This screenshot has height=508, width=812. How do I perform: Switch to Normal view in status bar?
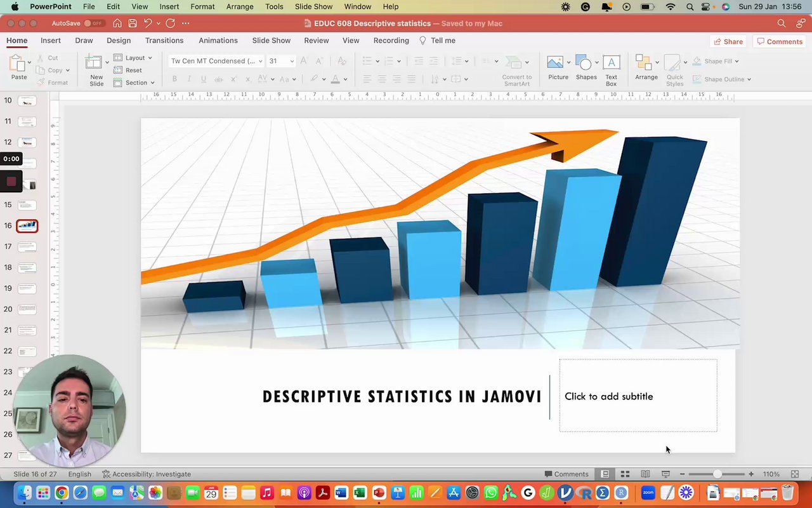click(605, 474)
